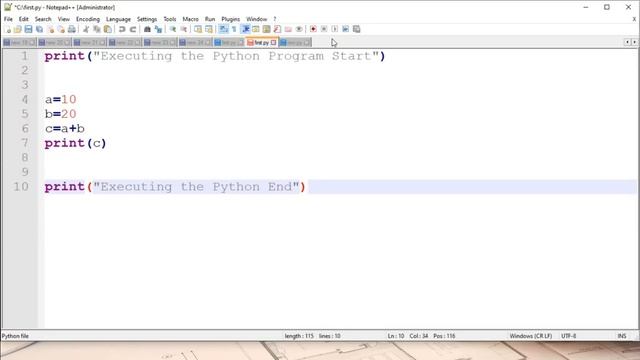The image size is (640, 360).
Task: Switch to the new 23 tab
Action: 160,42
